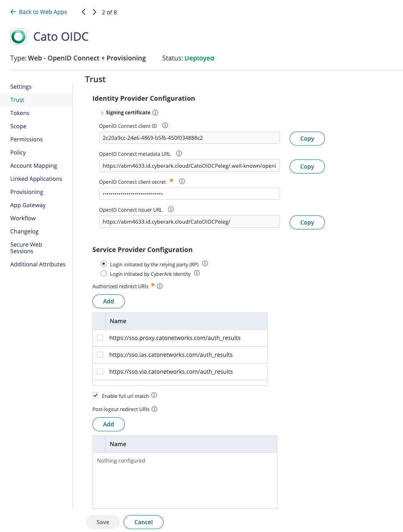The height and width of the screenshot is (532, 403).
Task: Click the info icon next to OpenID Connect issuer URL
Action: (171, 209)
